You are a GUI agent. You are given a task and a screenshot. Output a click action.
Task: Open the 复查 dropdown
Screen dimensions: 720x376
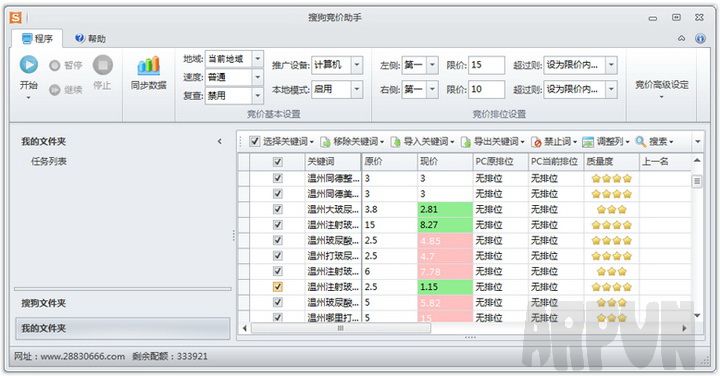point(258,95)
